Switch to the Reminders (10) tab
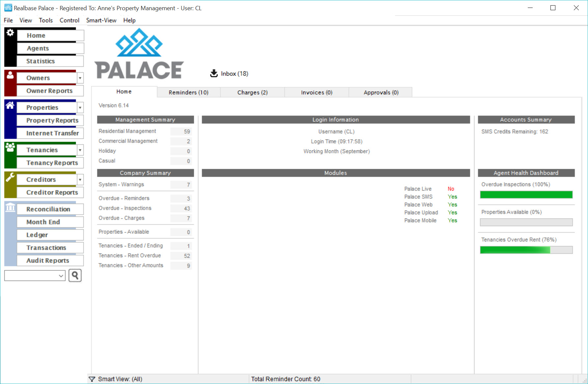Image resolution: width=588 pixels, height=384 pixels. pos(189,92)
